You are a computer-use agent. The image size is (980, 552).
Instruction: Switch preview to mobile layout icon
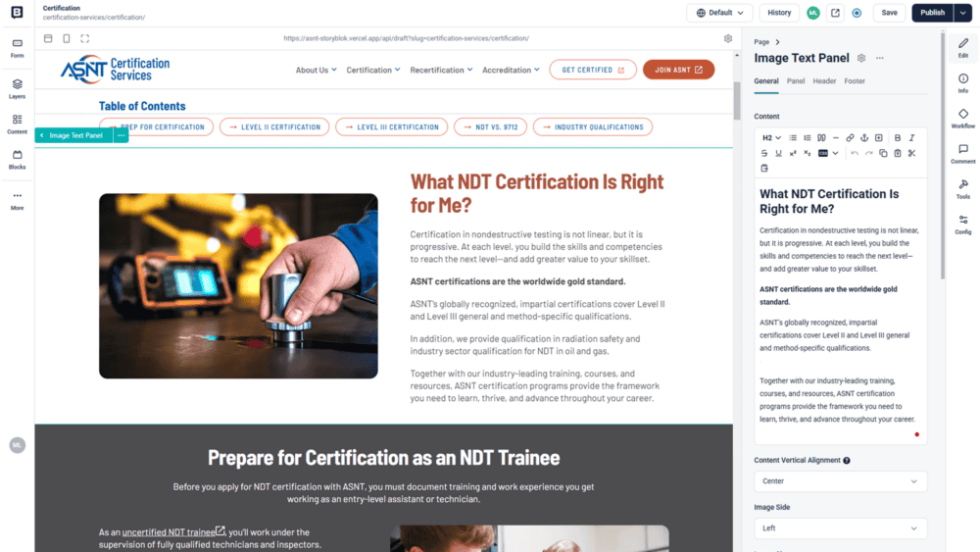click(67, 39)
